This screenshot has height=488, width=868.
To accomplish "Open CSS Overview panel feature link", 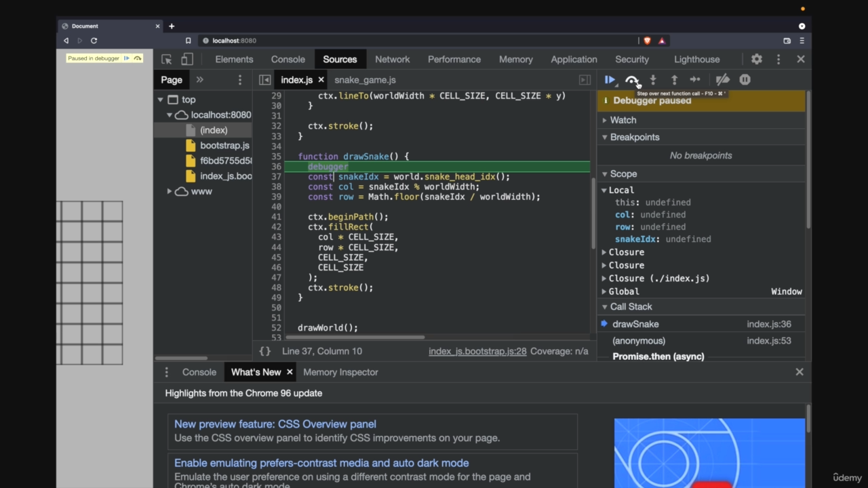I will pyautogui.click(x=275, y=424).
